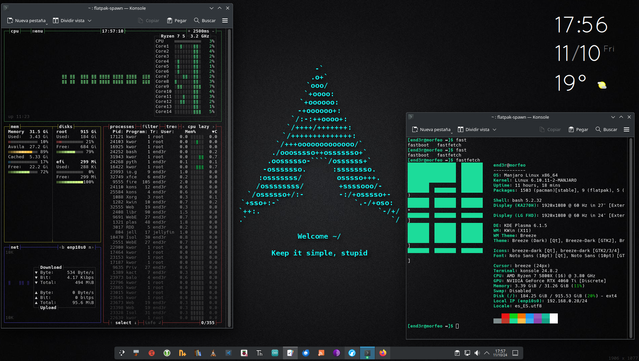639x361 pixels.
Task: Open the orange RSS feed reader taskbar icon
Action: coord(321,353)
